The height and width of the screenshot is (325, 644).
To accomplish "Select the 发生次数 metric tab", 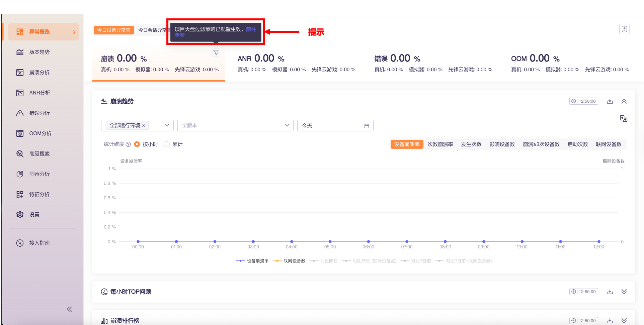I will 471,144.
